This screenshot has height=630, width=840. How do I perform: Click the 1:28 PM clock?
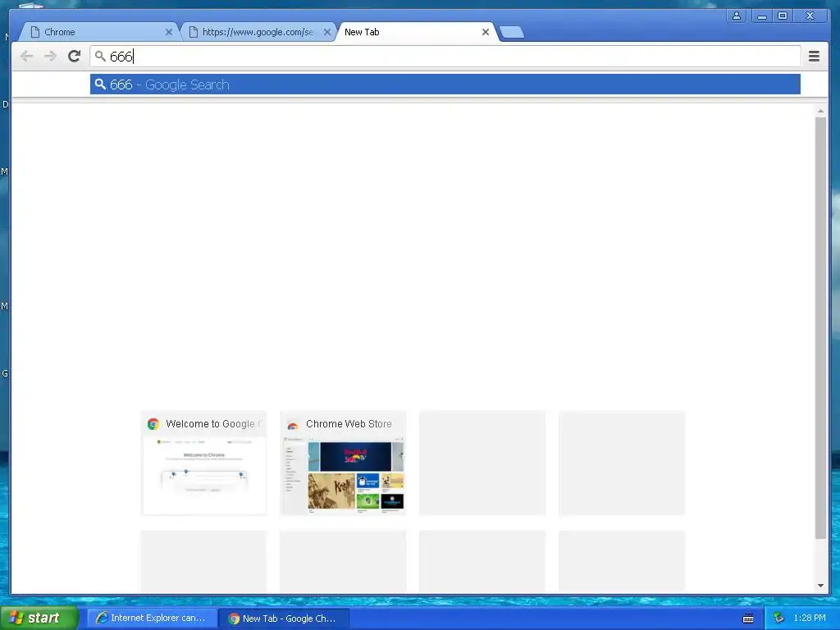(810, 619)
